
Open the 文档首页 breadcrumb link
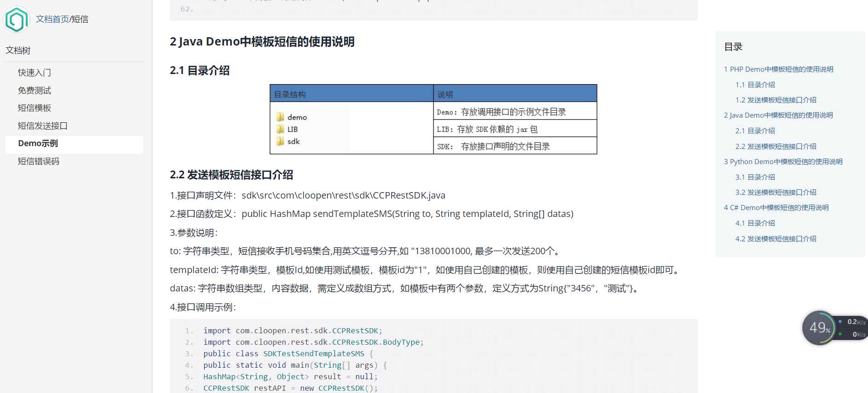pos(52,19)
